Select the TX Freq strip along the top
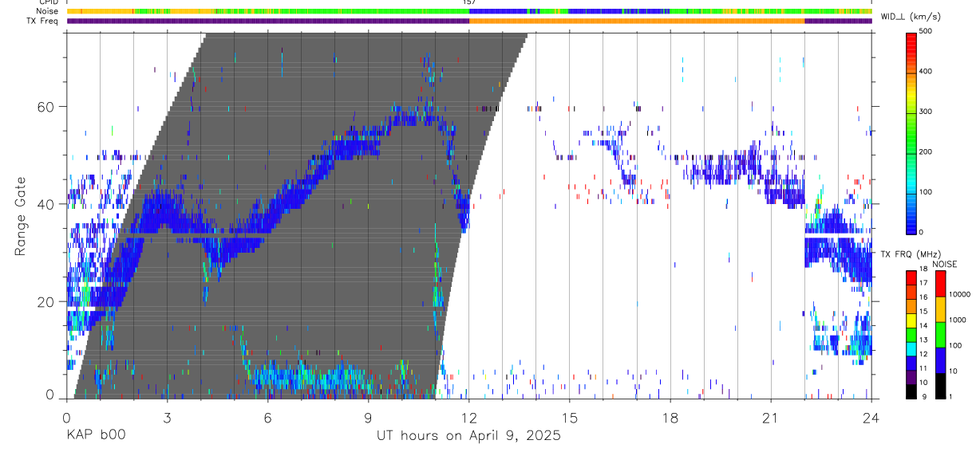 click(469, 21)
